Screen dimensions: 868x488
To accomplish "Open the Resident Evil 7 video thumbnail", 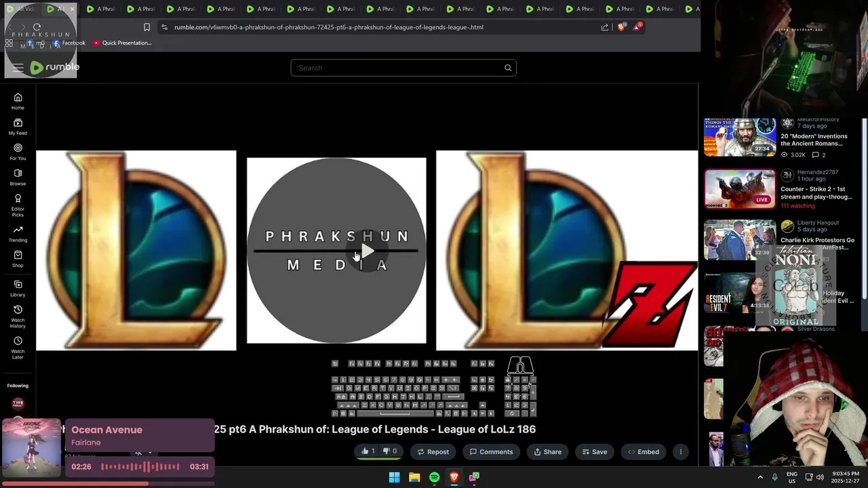I will (739, 292).
